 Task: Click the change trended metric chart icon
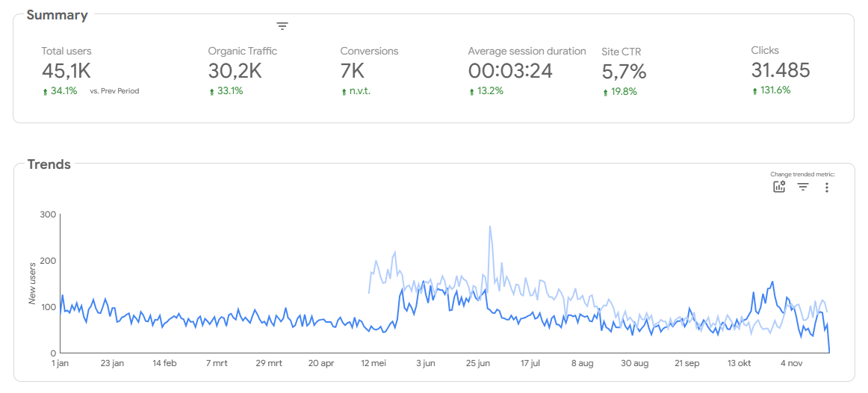(779, 187)
